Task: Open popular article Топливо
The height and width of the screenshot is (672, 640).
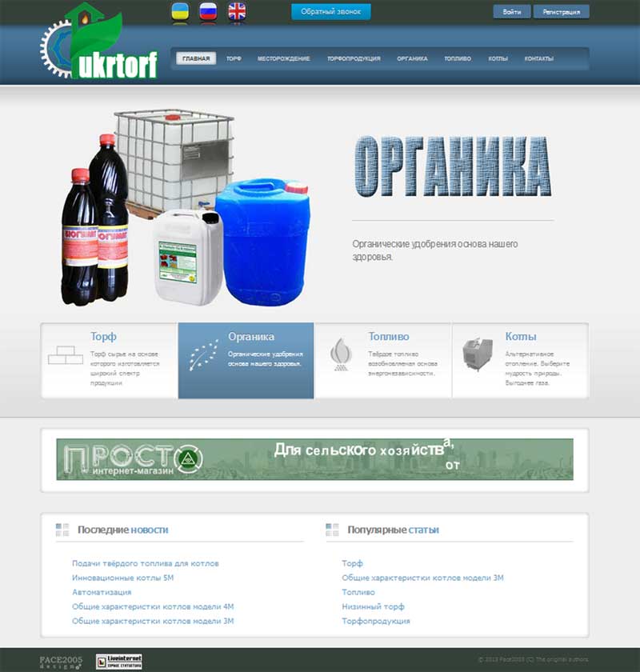Action: click(358, 592)
